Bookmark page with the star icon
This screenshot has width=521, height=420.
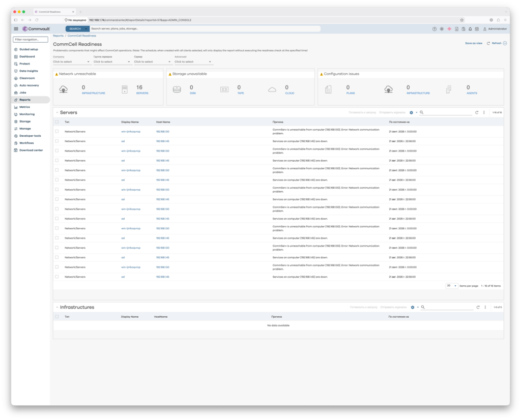click(x=462, y=20)
